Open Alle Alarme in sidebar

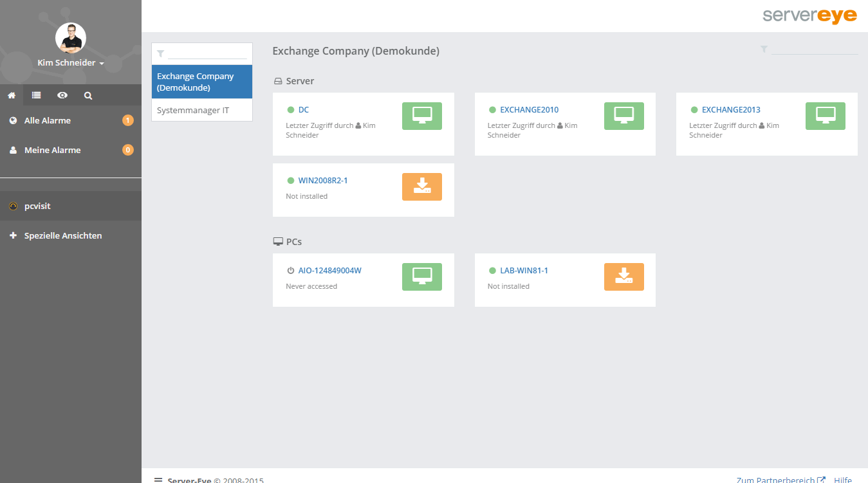(48, 120)
